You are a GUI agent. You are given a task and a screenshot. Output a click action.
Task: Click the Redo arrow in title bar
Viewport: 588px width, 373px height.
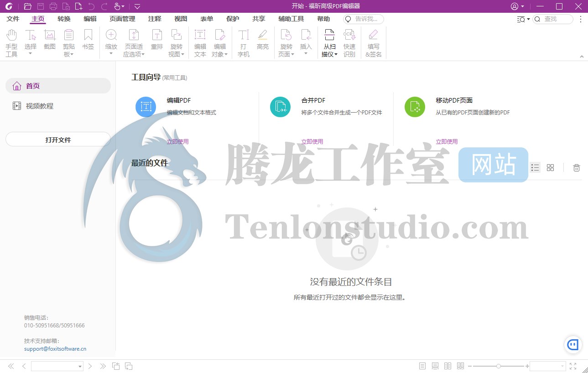[x=104, y=6]
